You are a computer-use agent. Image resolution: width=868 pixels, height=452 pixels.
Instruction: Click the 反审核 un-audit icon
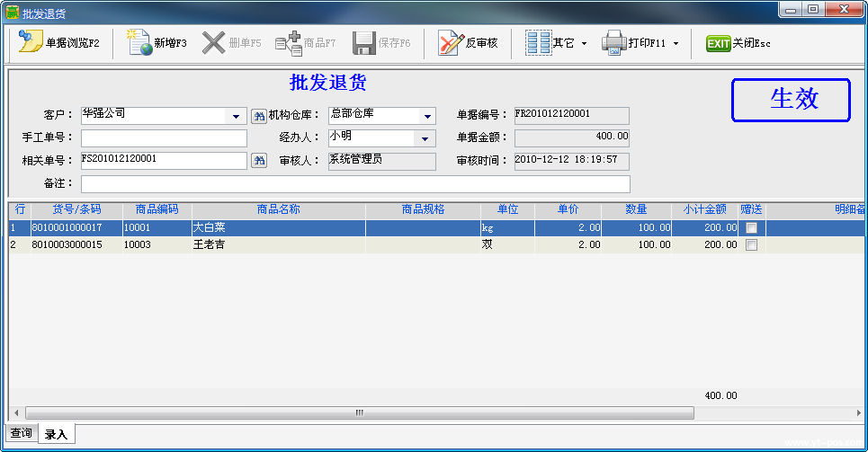tap(451, 42)
